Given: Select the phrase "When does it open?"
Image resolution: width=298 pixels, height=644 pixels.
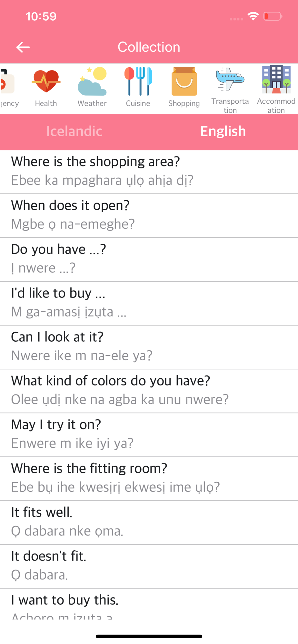Looking at the screenshot, I should coord(149,215).
